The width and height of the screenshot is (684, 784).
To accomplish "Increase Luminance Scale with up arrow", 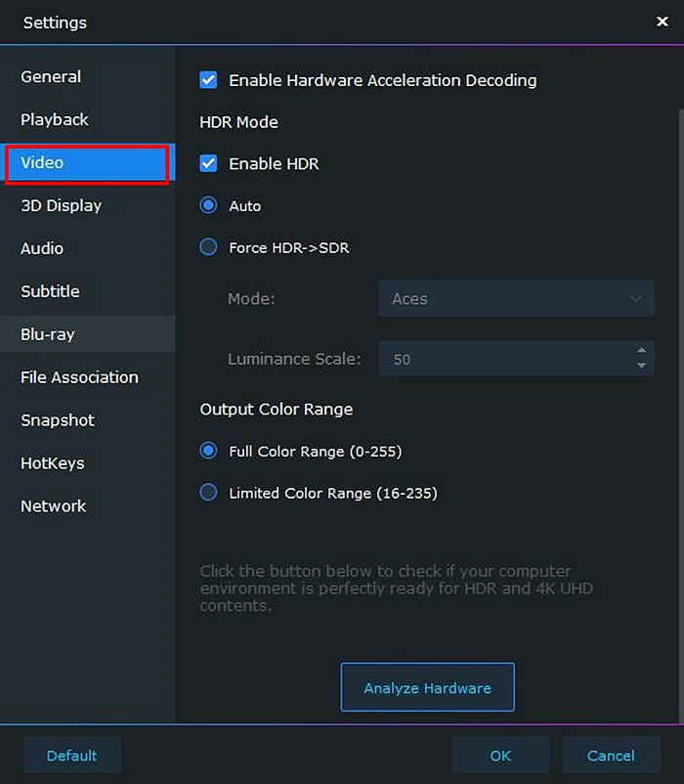I will pyautogui.click(x=642, y=350).
